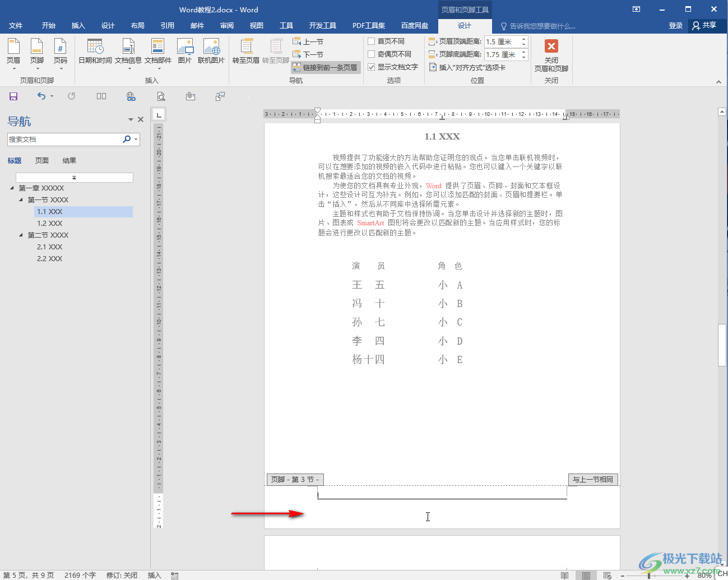728x580 pixels.
Task: Open search options dropdown in navigation pane
Action: click(136, 139)
